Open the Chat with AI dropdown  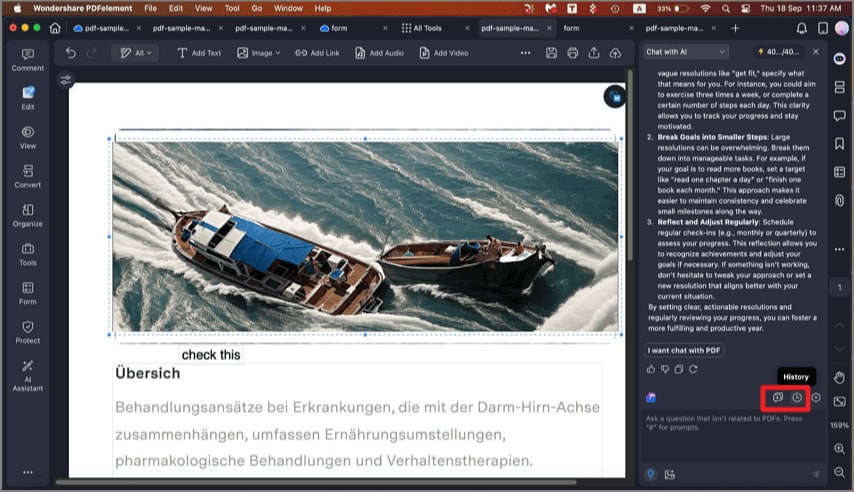(685, 52)
